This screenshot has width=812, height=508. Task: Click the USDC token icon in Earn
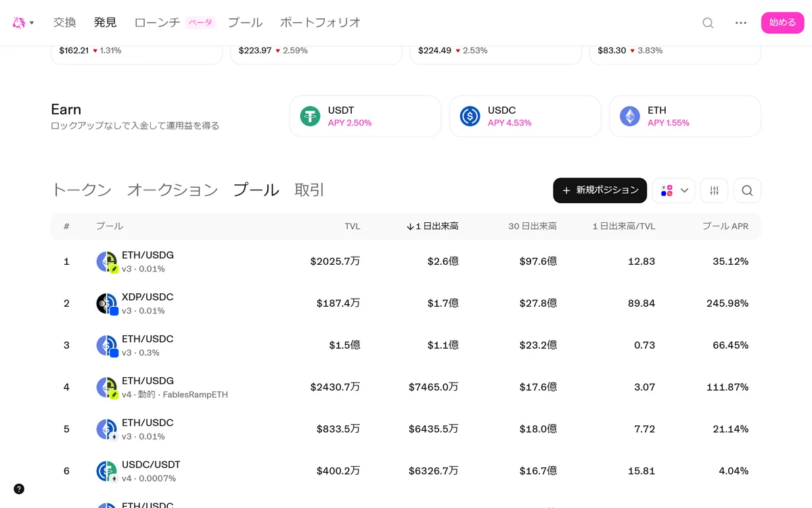coord(470,117)
